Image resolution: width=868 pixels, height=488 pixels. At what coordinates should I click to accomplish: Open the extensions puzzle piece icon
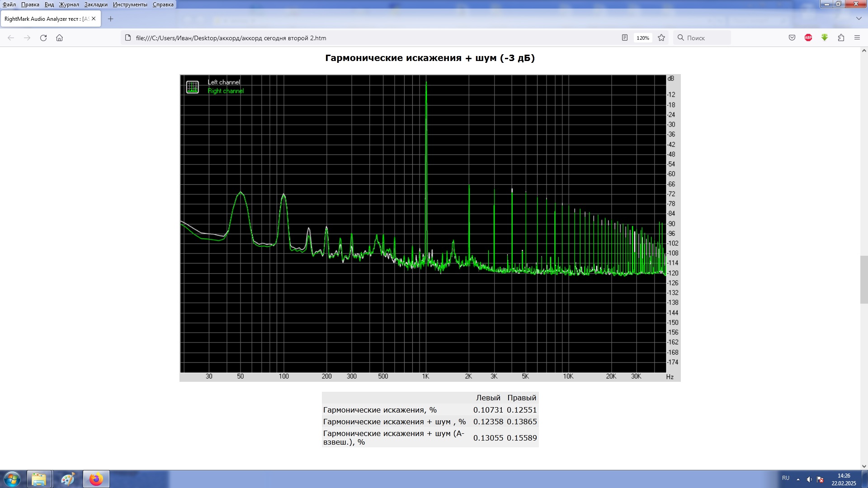pyautogui.click(x=841, y=38)
